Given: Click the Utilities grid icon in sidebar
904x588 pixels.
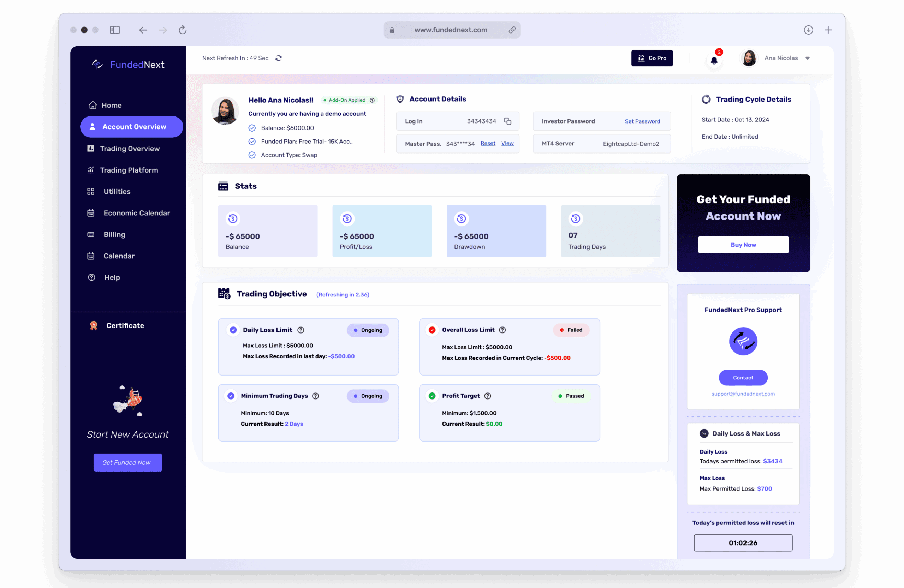Looking at the screenshot, I should point(91,191).
